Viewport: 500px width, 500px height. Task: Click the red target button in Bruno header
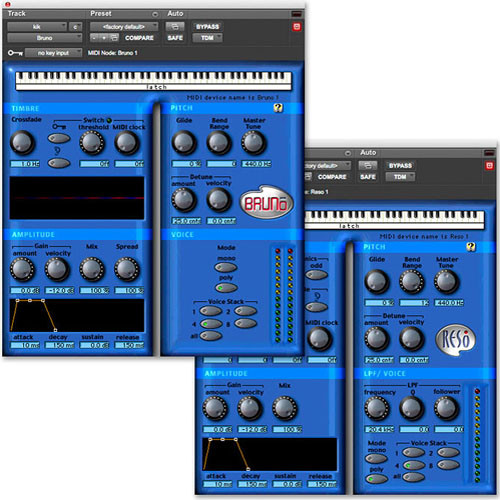[x=297, y=27]
